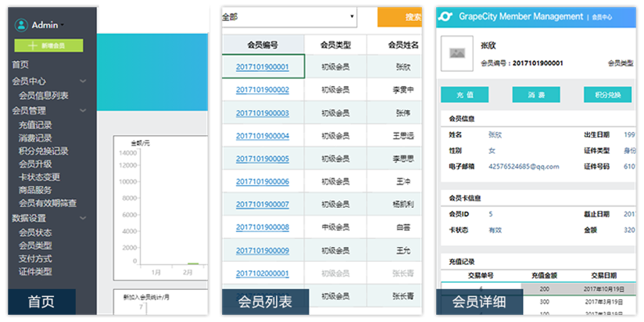Click the orange 搜索 search button
Screen dimensions: 644x322
coord(405,17)
